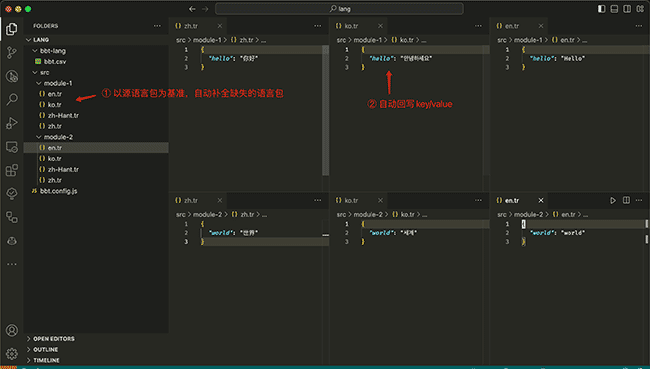Open the Search view in activity bar
This screenshot has width=650, height=369.
click(x=12, y=99)
